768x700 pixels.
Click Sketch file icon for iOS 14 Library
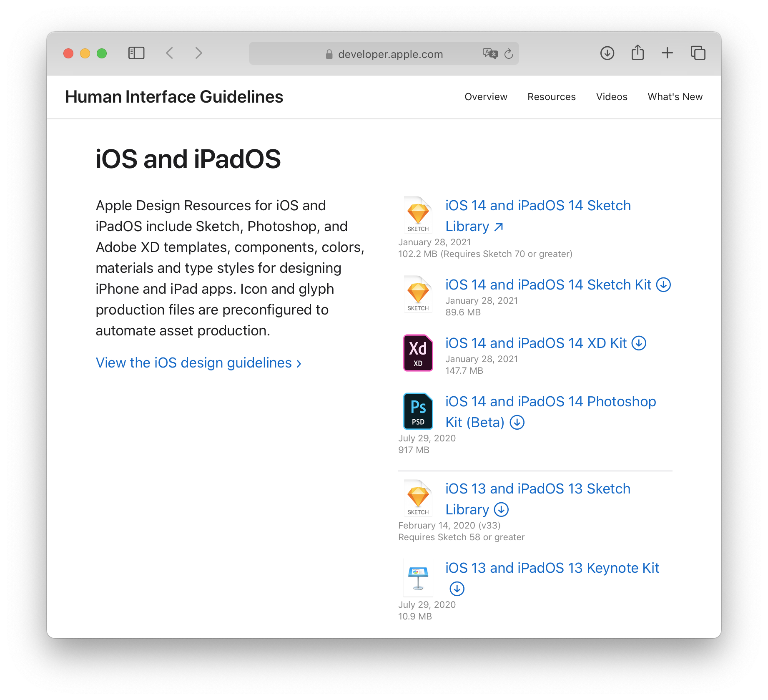pyautogui.click(x=418, y=214)
